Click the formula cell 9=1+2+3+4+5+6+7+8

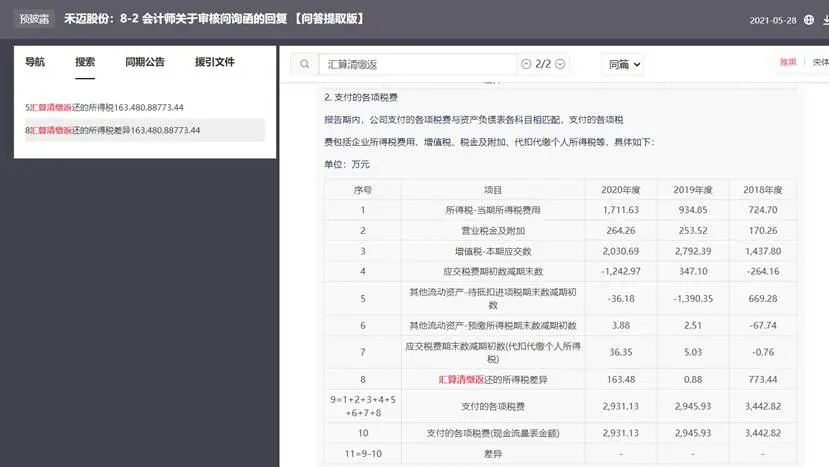363,406
